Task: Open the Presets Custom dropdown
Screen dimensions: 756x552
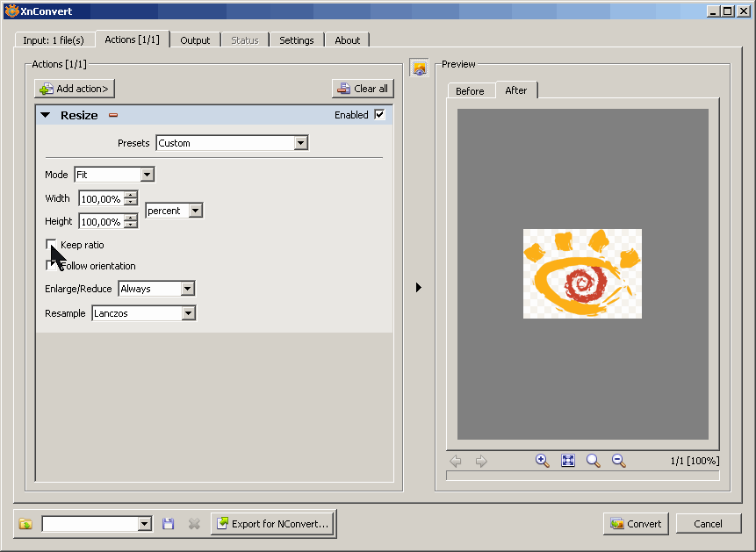Action: point(232,143)
